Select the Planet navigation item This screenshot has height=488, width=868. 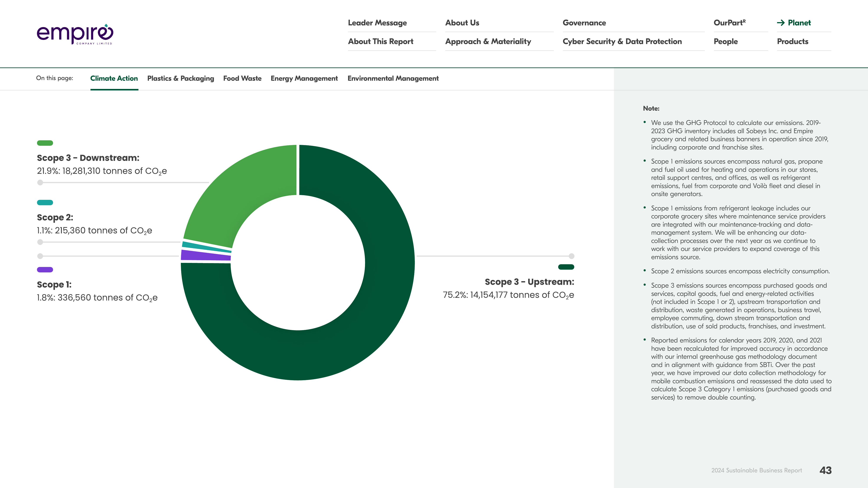(x=799, y=23)
